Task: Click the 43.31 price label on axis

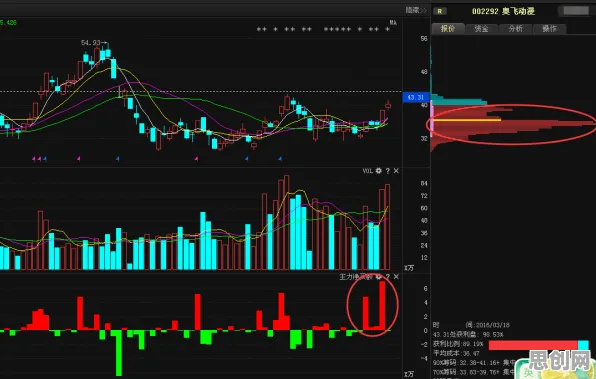Action: coord(416,97)
